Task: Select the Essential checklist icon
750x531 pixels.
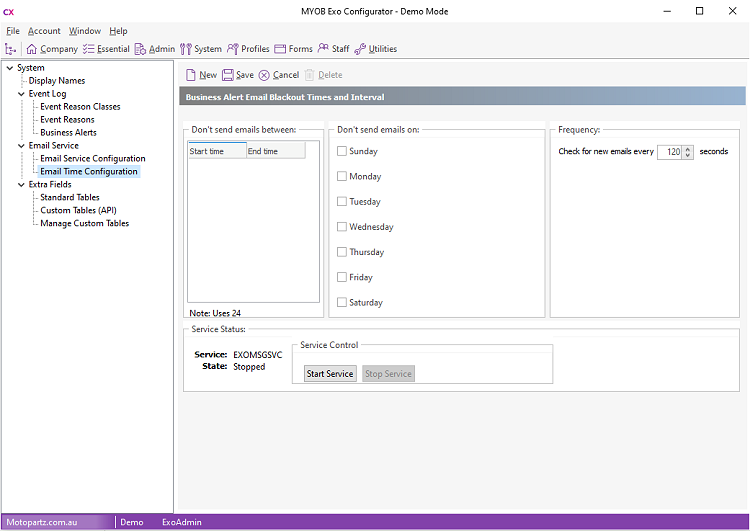Action: tap(88, 49)
